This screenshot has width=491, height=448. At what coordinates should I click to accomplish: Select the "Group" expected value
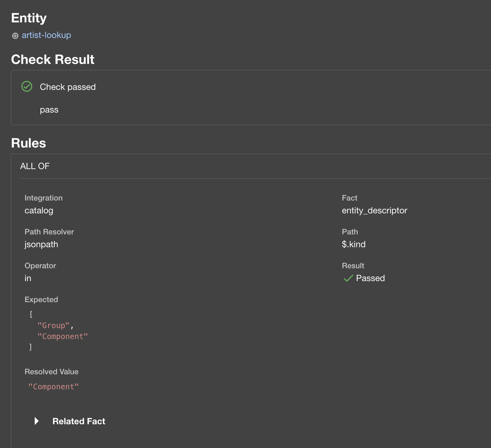pos(54,326)
